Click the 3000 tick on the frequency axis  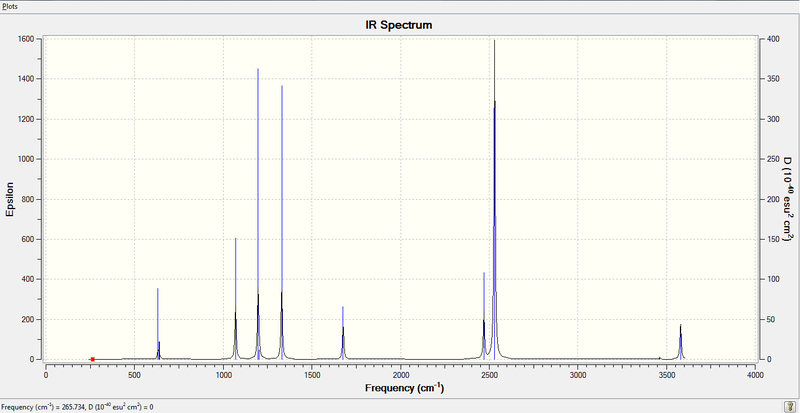(578, 375)
